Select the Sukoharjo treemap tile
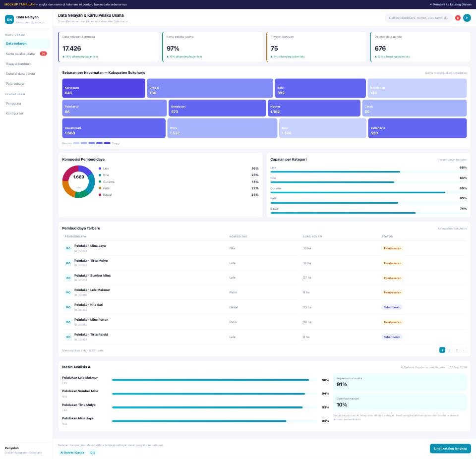This screenshot has width=476, height=459. tap(417, 128)
